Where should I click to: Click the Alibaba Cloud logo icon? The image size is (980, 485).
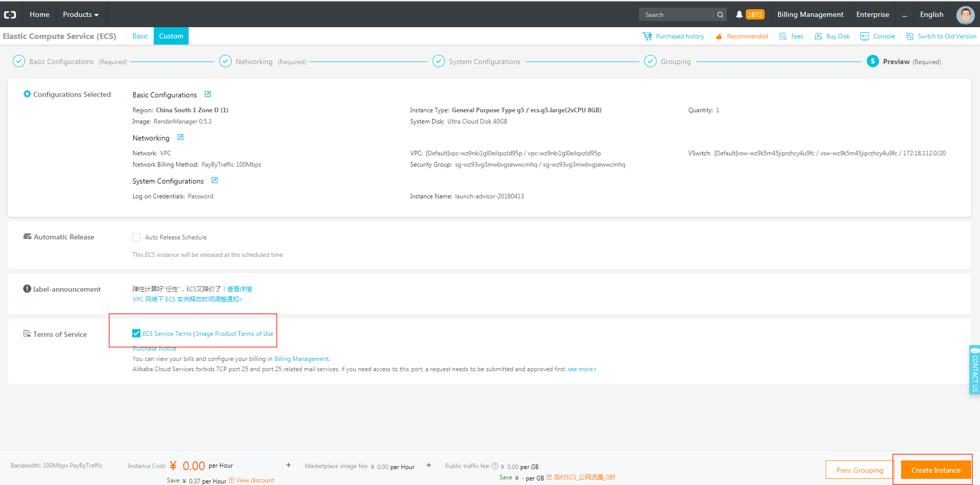point(10,15)
